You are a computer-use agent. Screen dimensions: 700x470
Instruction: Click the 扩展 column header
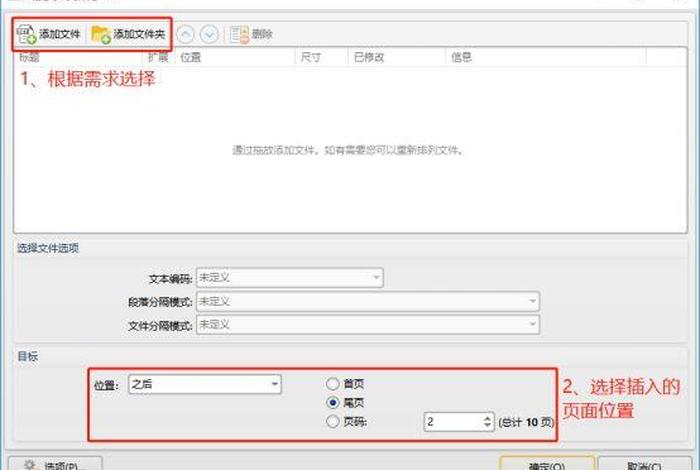pos(158,57)
